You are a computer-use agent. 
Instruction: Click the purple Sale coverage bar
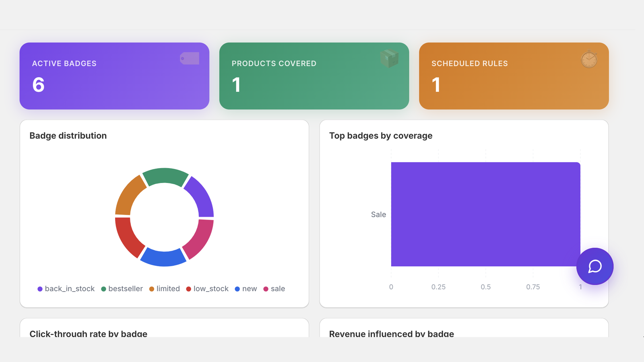pos(485,214)
